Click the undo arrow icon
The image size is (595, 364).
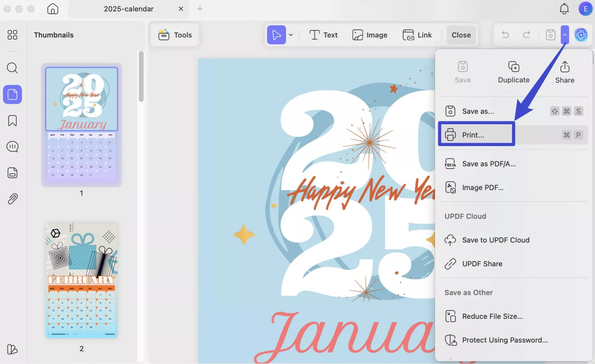[x=505, y=34]
